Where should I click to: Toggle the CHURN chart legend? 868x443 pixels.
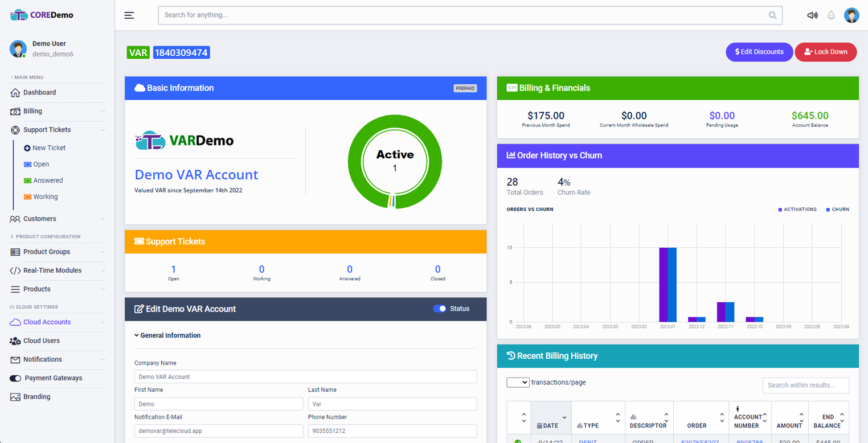tap(837, 210)
